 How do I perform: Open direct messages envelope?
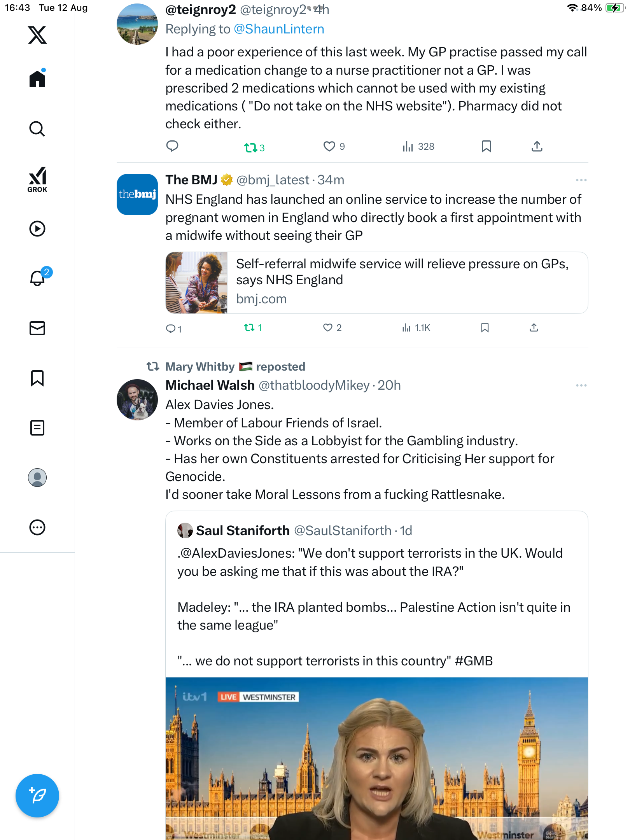coord(37,328)
